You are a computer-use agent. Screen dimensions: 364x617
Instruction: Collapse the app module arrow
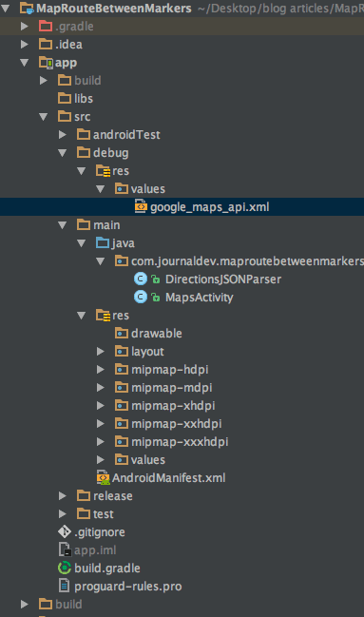pos(25,62)
